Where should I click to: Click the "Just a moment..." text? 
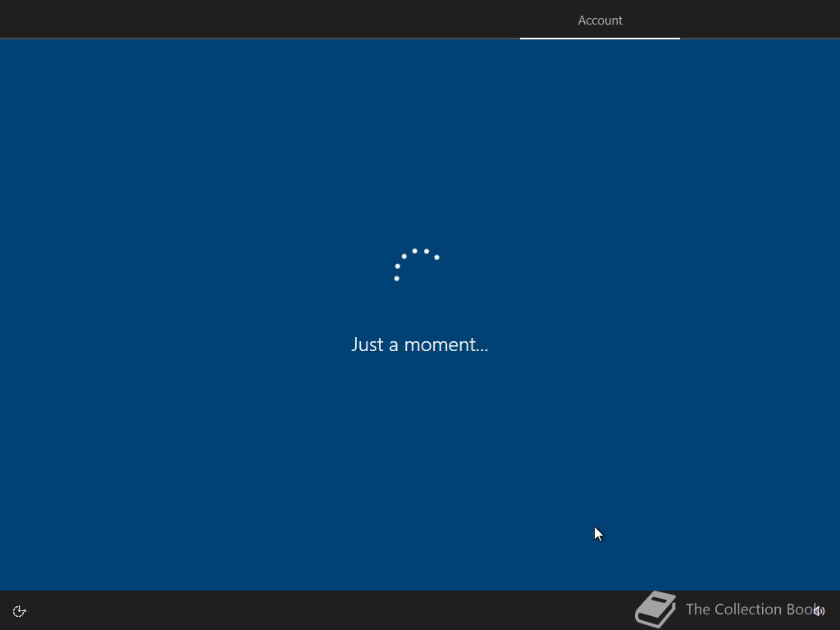click(419, 345)
